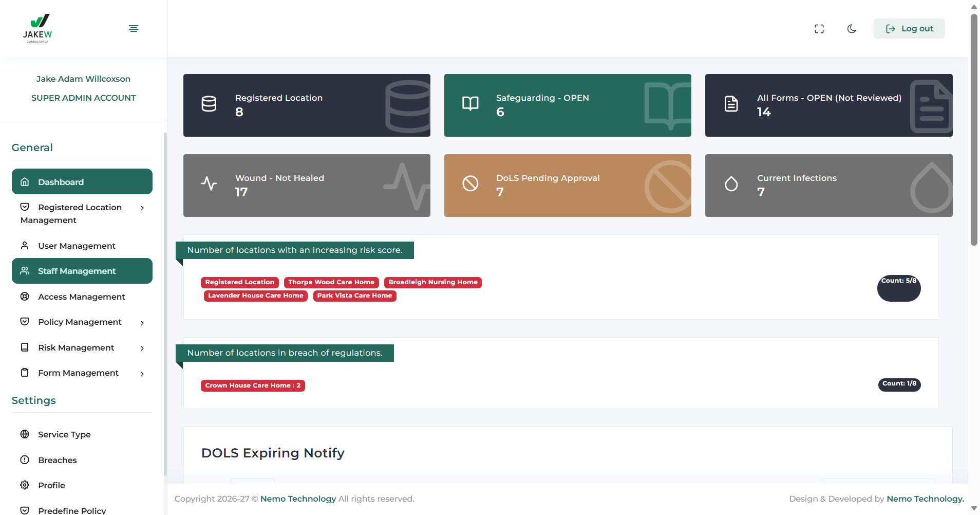
Task: Click the DoLS Pending Approval ban icon
Action: [470, 183]
